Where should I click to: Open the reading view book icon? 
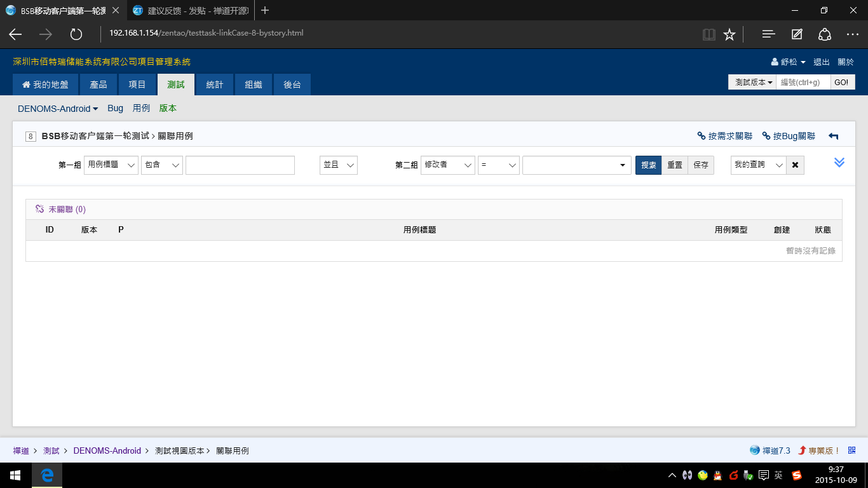[x=709, y=34]
